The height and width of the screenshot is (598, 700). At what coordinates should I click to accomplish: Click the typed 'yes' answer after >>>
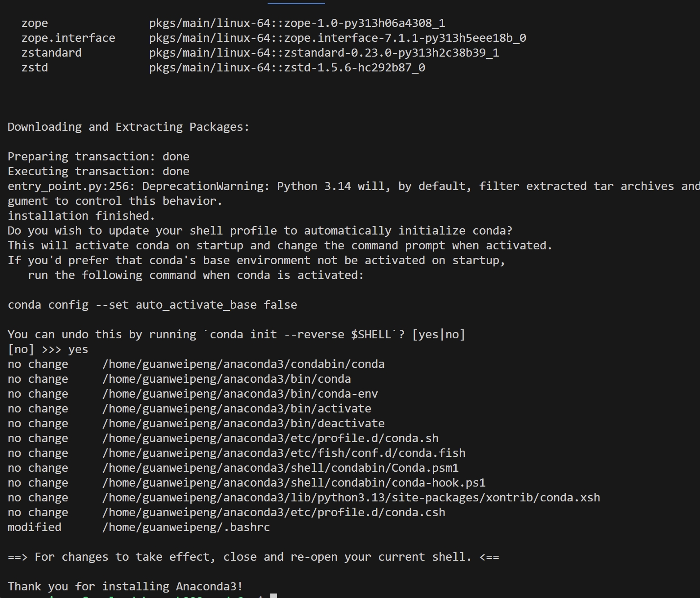pos(78,349)
